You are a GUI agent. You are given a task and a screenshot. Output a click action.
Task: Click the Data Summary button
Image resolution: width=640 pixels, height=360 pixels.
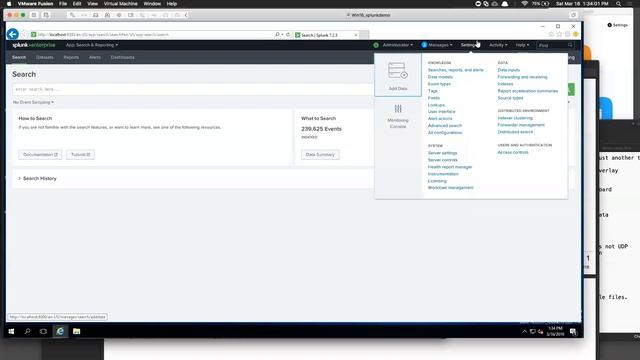pyautogui.click(x=320, y=155)
